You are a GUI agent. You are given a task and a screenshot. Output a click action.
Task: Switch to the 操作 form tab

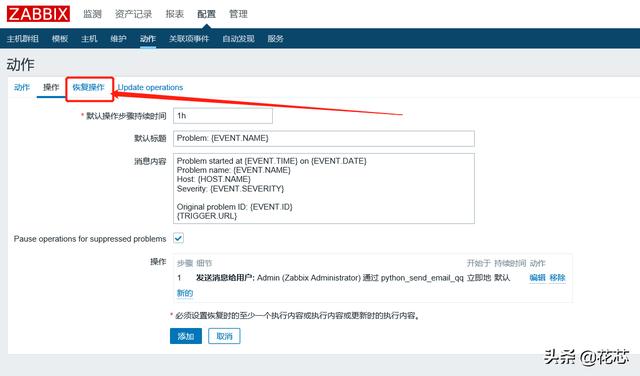51,87
